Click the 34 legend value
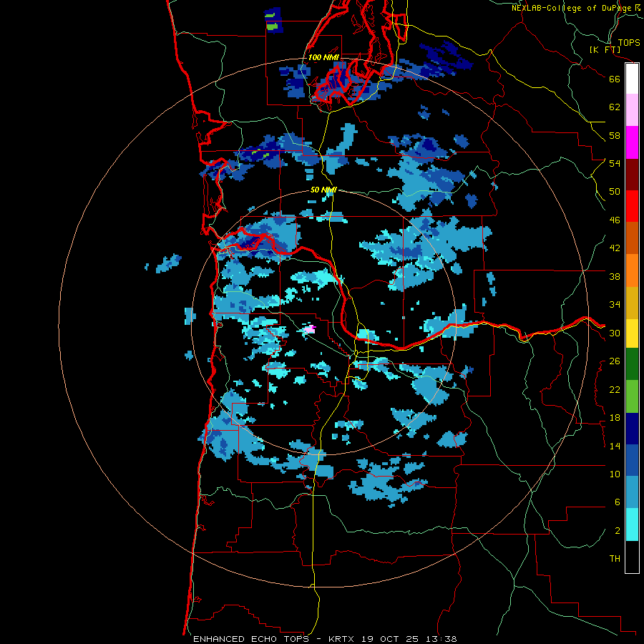Screen dimensions: 644x644 (615, 305)
